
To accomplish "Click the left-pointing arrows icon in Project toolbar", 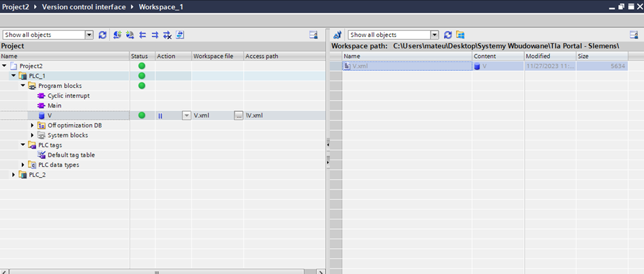I will [143, 35].
